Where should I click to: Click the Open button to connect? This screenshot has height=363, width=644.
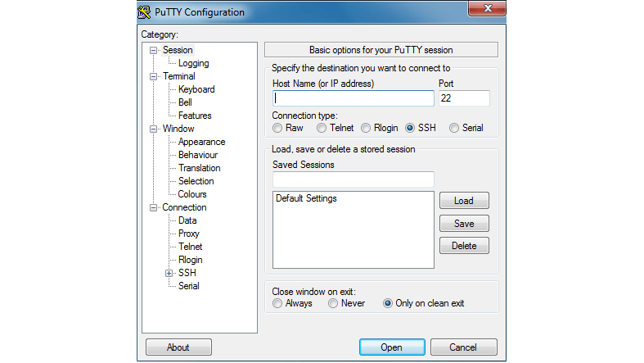point(391,347)
